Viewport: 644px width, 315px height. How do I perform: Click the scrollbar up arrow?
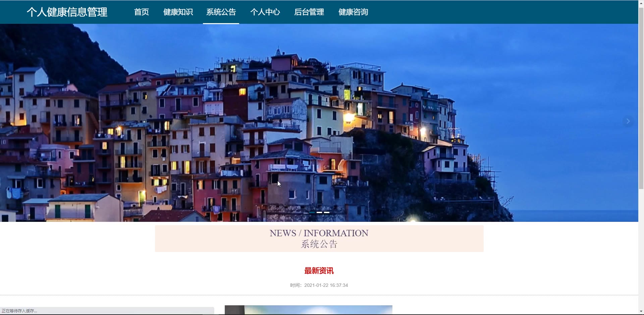(641, 3)
